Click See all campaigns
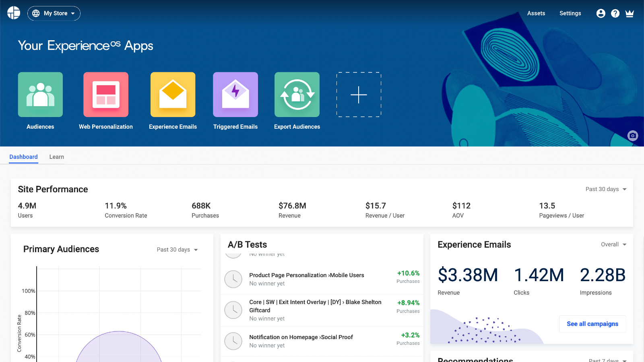Image resolution: width=644 pixels, height=362 pixels. (592, 324)
